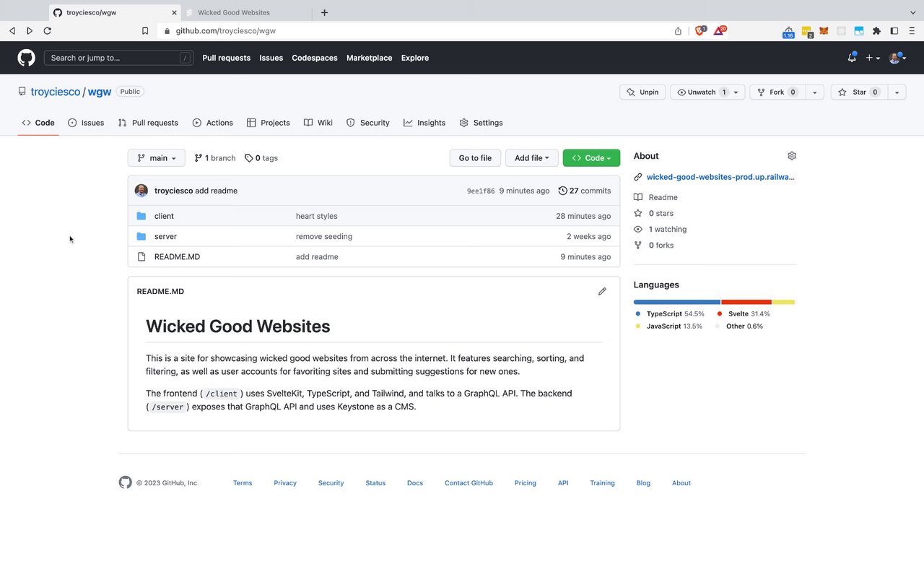Click the Brave Shields icon

pyautogui.click(x=699, y=31)
